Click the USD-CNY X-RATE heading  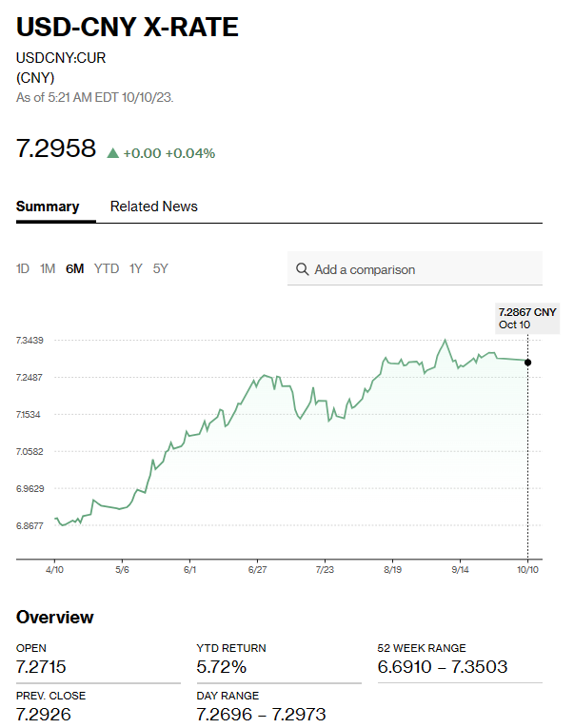tap(128, 28)
